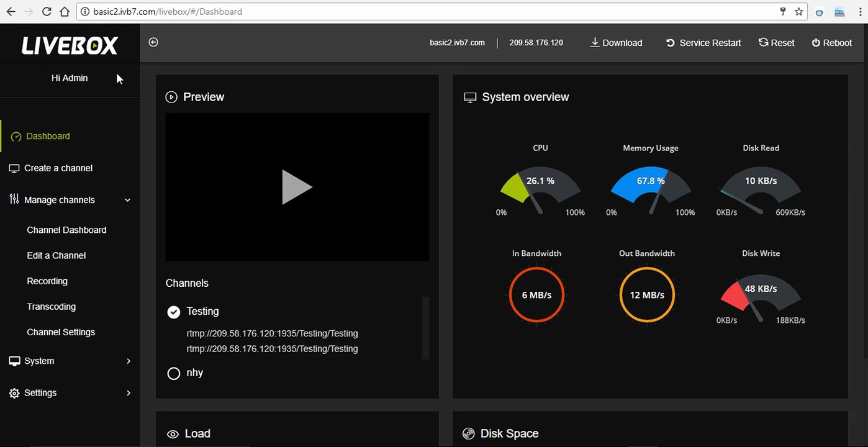Click the LIVEBOX logo
The image size is (868, 447).
tap(70, 45)
